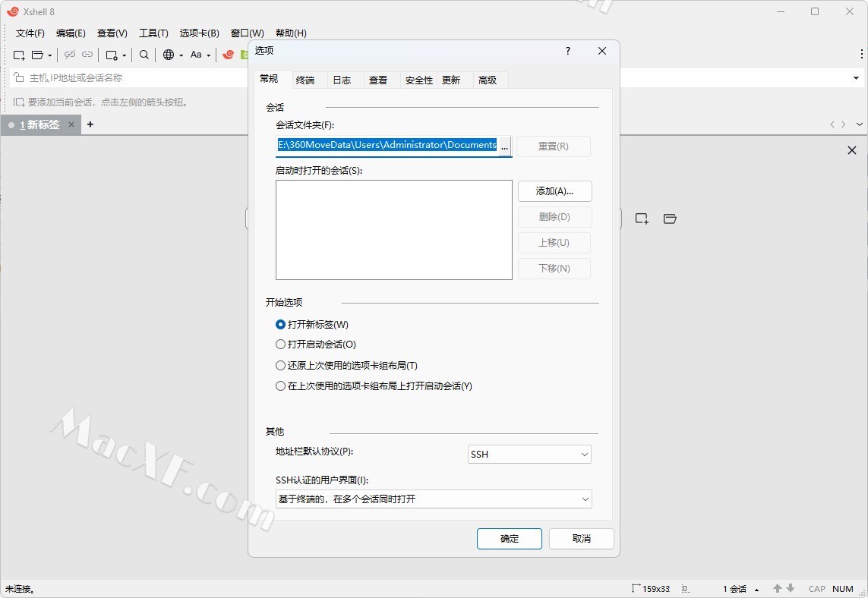The image size is (868, 598).
Task: Click the browse '...' button for session folder
Action: (504, 146)
